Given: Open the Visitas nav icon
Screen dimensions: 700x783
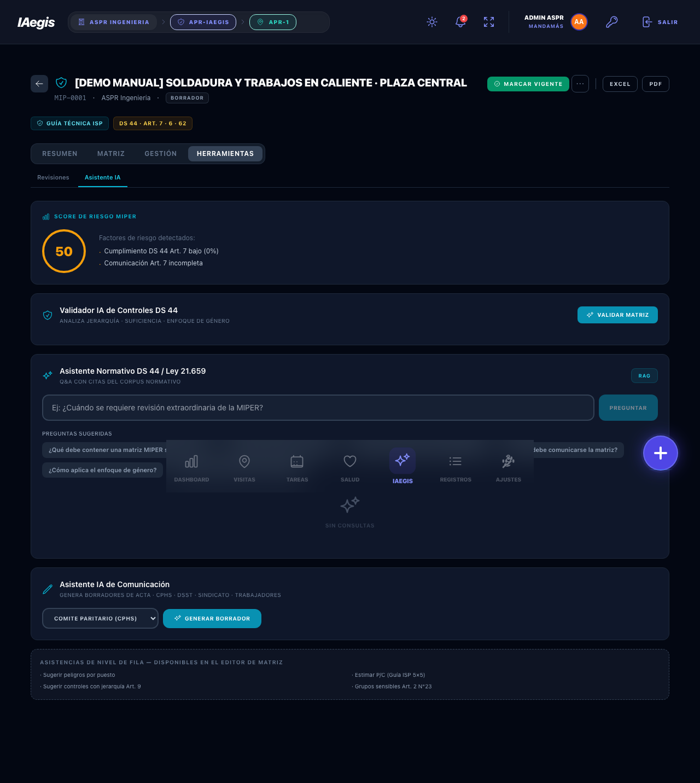Looking at the screenshot, I should click(244, 468).
